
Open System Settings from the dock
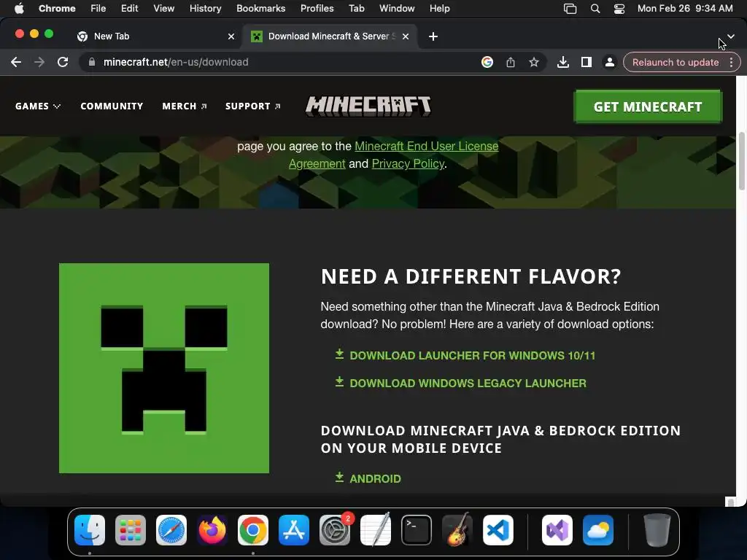click(334, 530)
